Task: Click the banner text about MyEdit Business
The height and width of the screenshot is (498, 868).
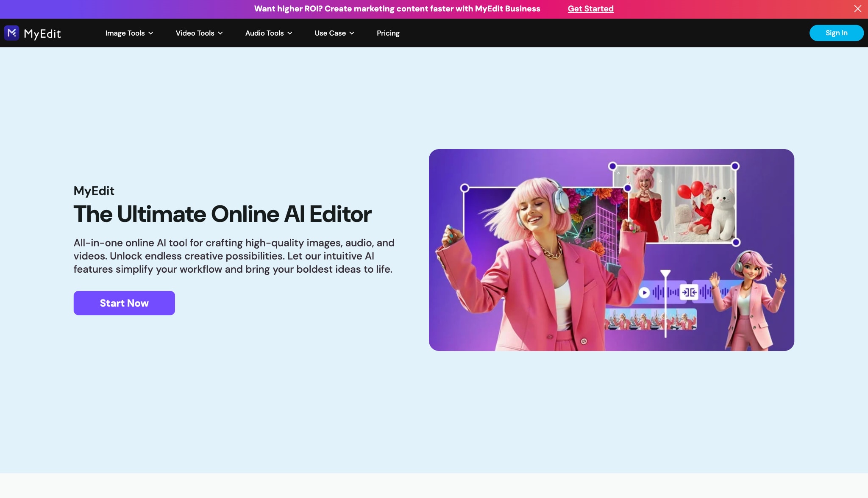Action: [397, 8]
